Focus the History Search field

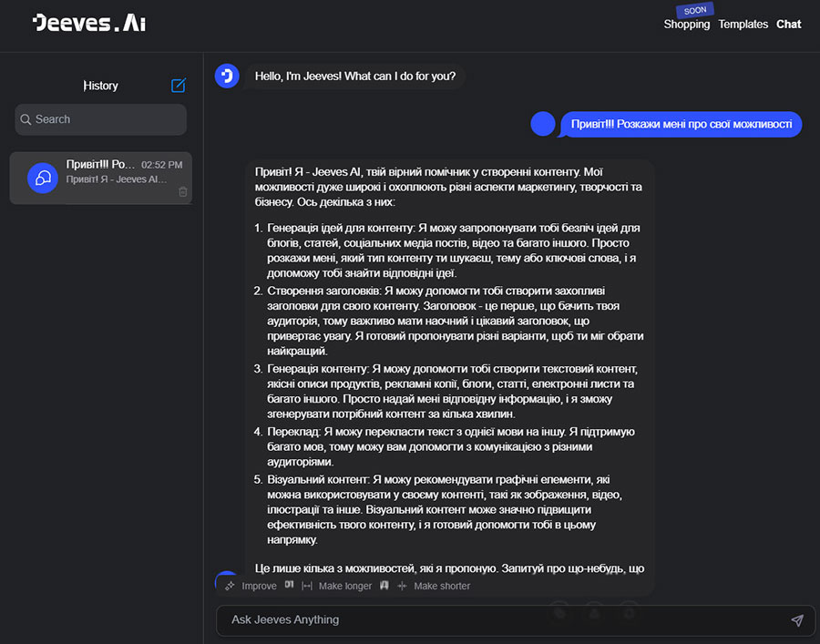click(x=100, y=119)
